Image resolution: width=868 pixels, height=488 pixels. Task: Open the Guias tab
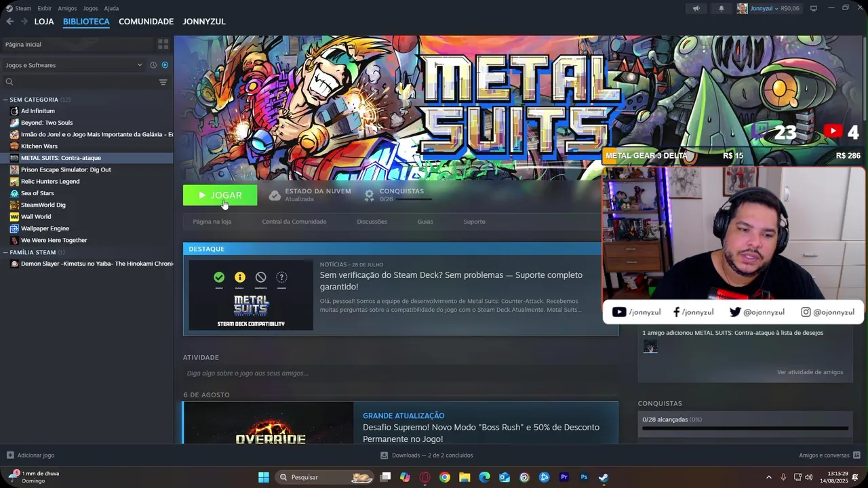pyautogui.click(x=425, y=222)
